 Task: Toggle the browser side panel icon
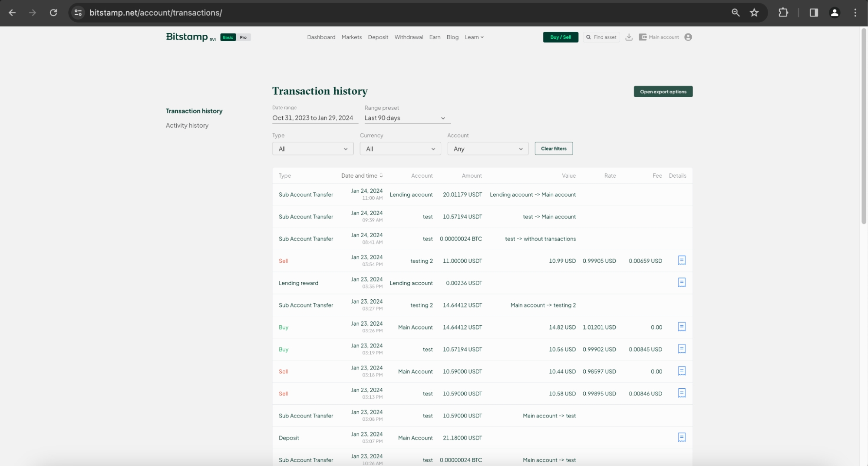coord(814,13)
